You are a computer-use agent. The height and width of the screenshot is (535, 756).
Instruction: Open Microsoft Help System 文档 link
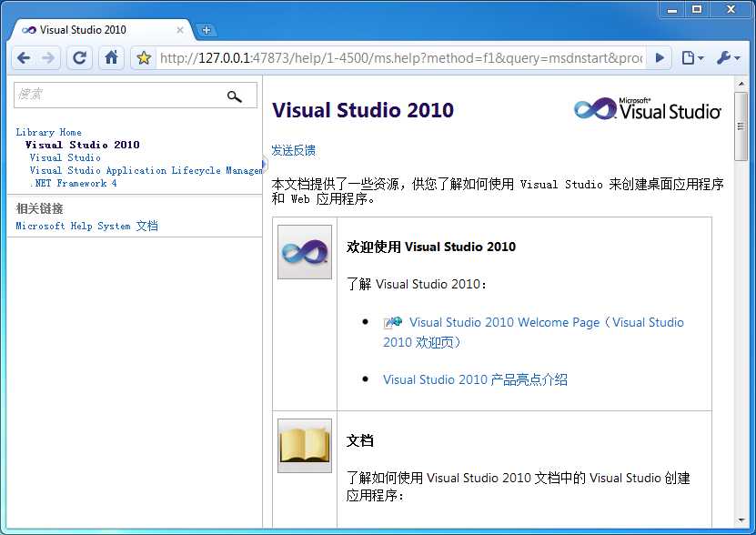point(86,226)
